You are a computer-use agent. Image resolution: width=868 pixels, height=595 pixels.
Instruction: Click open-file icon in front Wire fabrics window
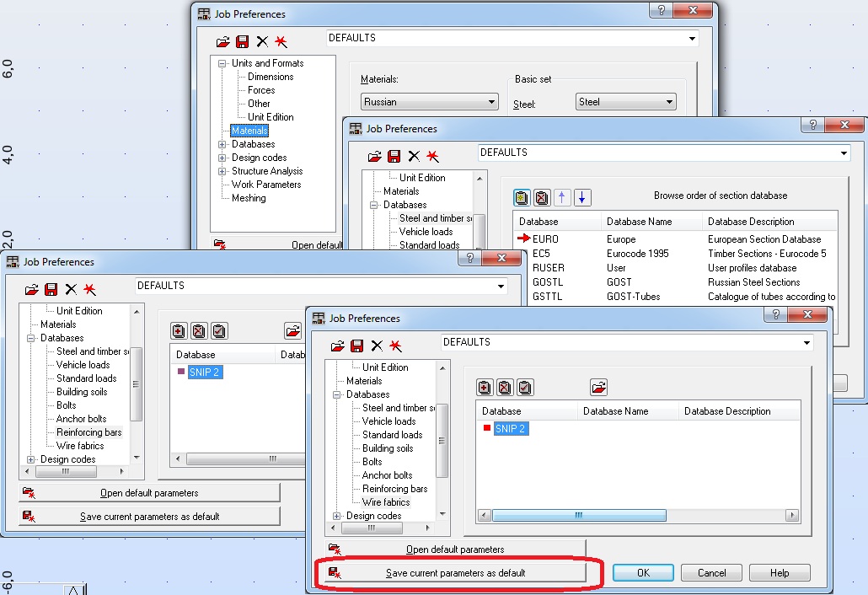click(x=338, y=346)
